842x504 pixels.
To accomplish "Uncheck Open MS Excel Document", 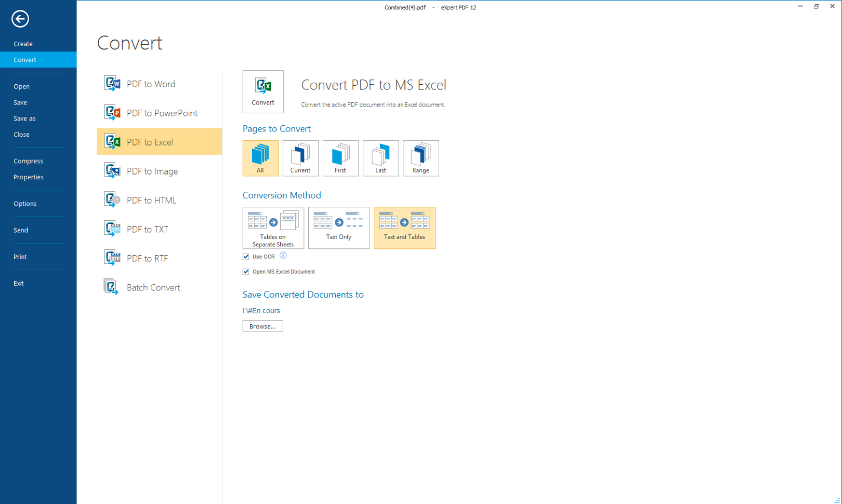I will (245, 271).
